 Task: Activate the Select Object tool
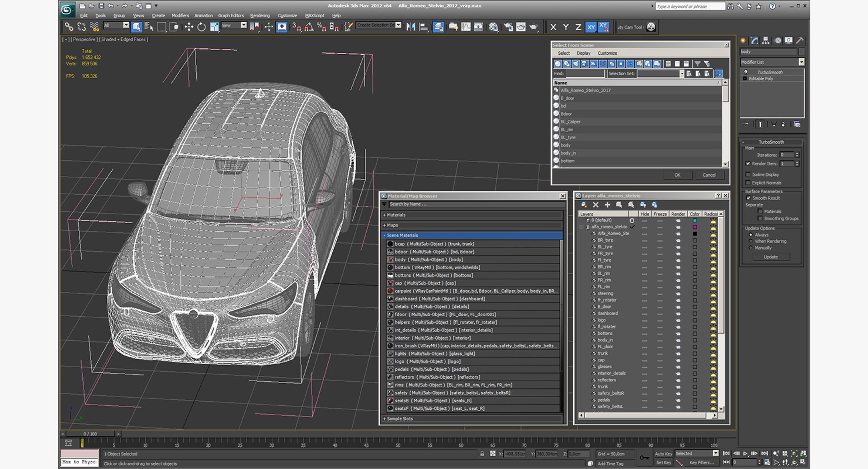click(x=136, y=27)
